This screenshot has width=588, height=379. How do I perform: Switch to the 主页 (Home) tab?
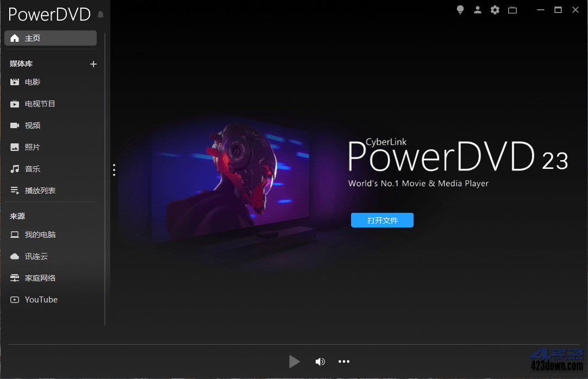(33, 38)
